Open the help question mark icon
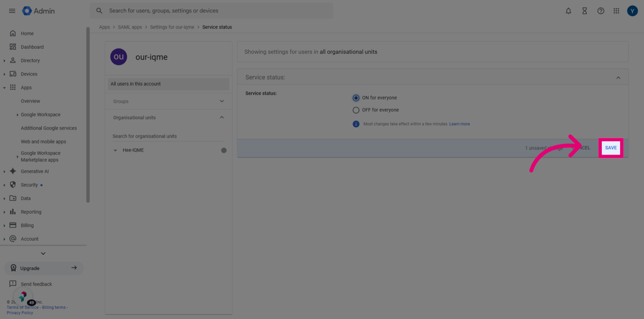 tap(600, 11)
